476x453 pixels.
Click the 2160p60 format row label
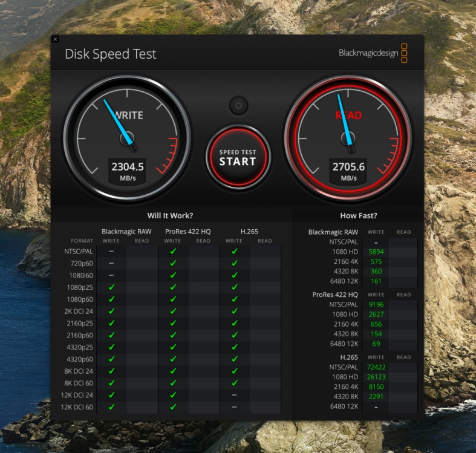pos(80,335)
